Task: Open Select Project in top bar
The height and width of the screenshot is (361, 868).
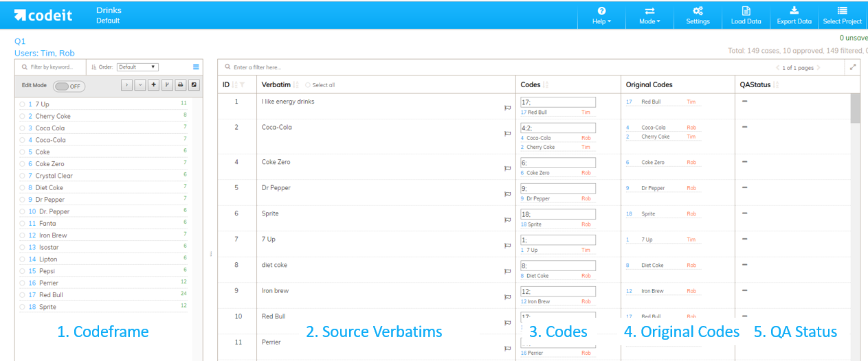Action: click(842, 15)
